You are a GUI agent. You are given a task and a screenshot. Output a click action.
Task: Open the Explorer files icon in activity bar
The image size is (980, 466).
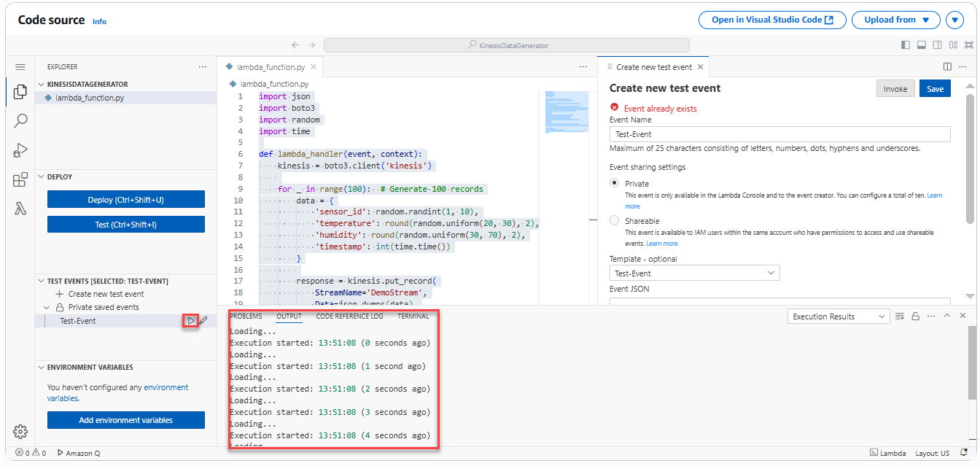(20, 92)
